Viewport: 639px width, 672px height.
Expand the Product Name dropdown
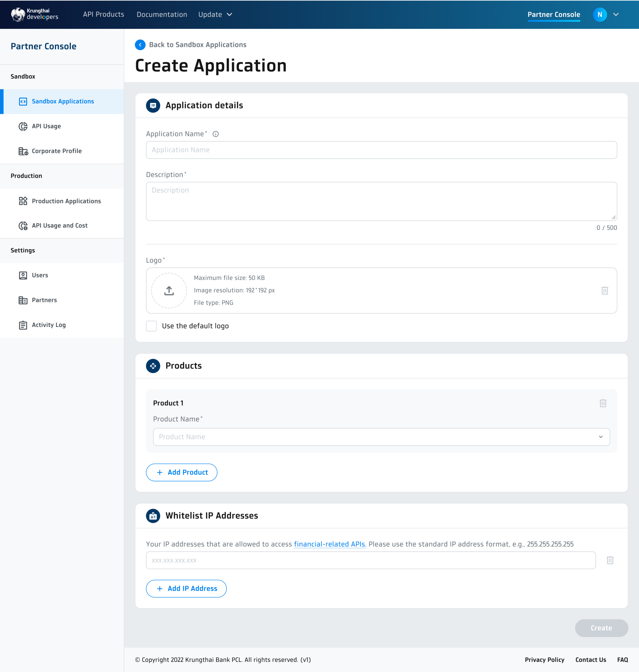(x=381, y=437)
